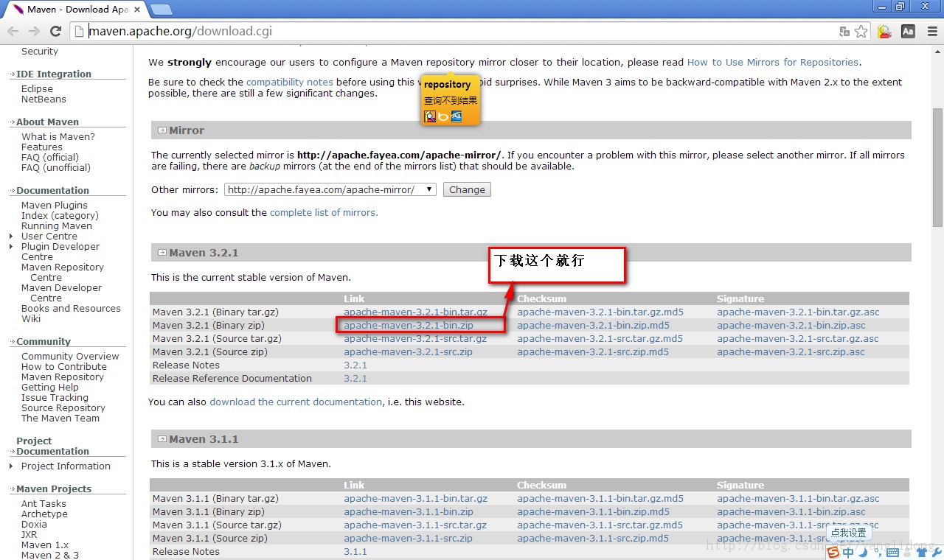Viewport: 944px width, 560px height.
Task: Click the Mirror section arrow icon
Action: (162, 130)
